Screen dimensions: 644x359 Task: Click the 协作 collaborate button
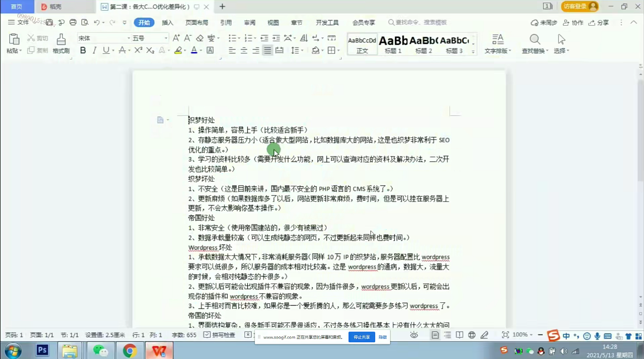(573, 22)
